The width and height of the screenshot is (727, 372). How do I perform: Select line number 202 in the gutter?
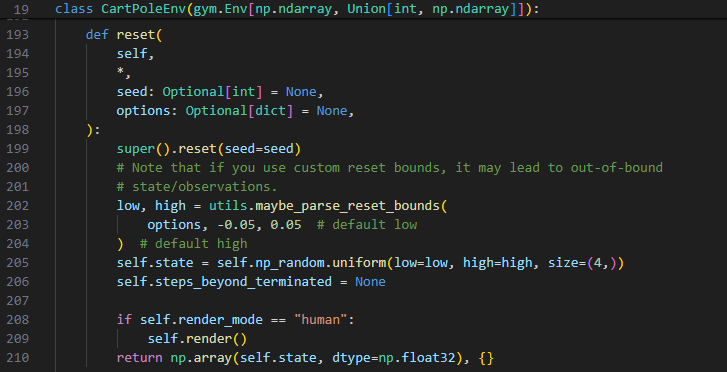pyautogui.click(x=18, y=206)
